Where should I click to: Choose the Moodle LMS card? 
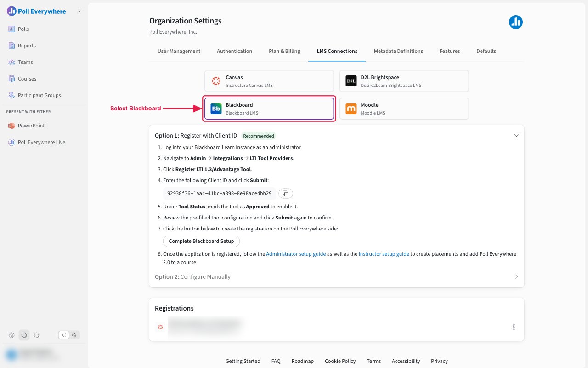coord(404,109)
